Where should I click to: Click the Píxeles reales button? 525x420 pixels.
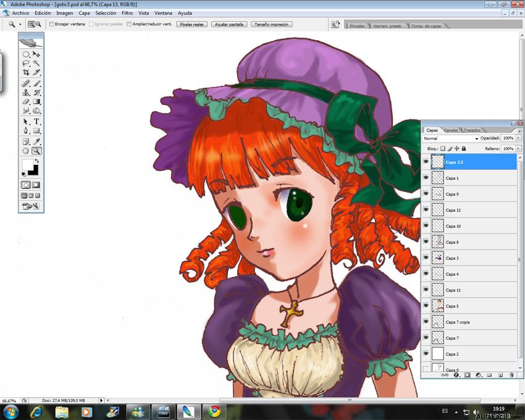[192, 25]
